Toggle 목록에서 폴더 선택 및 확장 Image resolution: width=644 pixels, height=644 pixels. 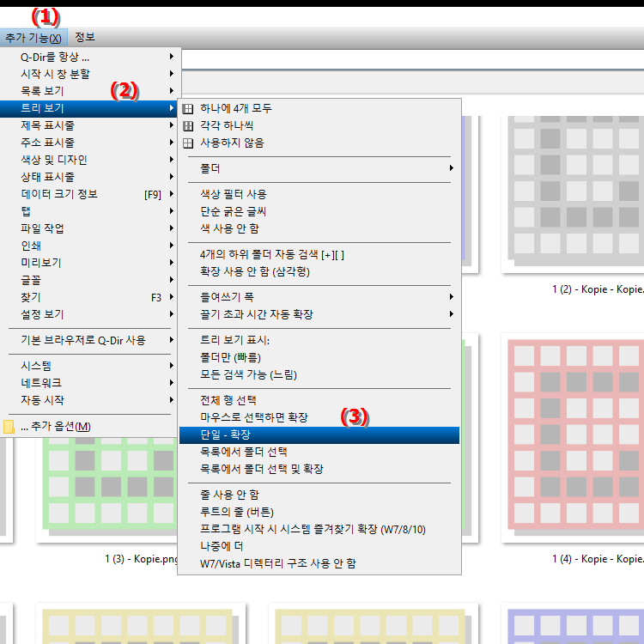[319, 469]
